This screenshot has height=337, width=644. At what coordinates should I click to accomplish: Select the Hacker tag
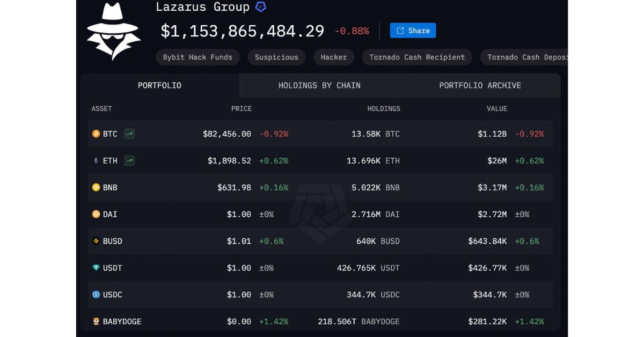point(334,57)
